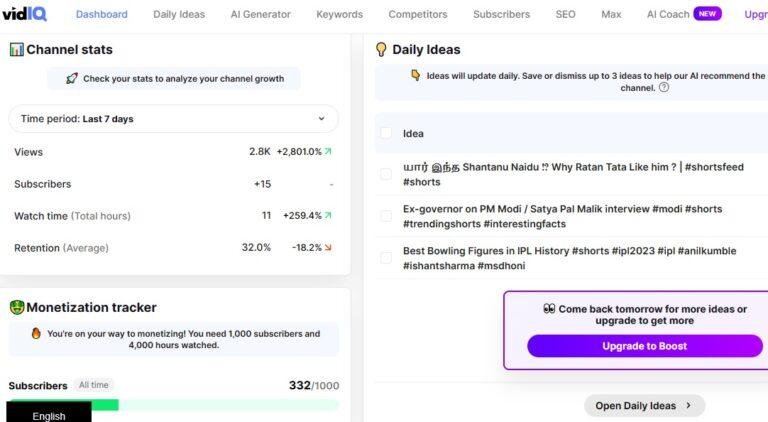Click the Open Daily Ideas chevron button

click(645, 406)
